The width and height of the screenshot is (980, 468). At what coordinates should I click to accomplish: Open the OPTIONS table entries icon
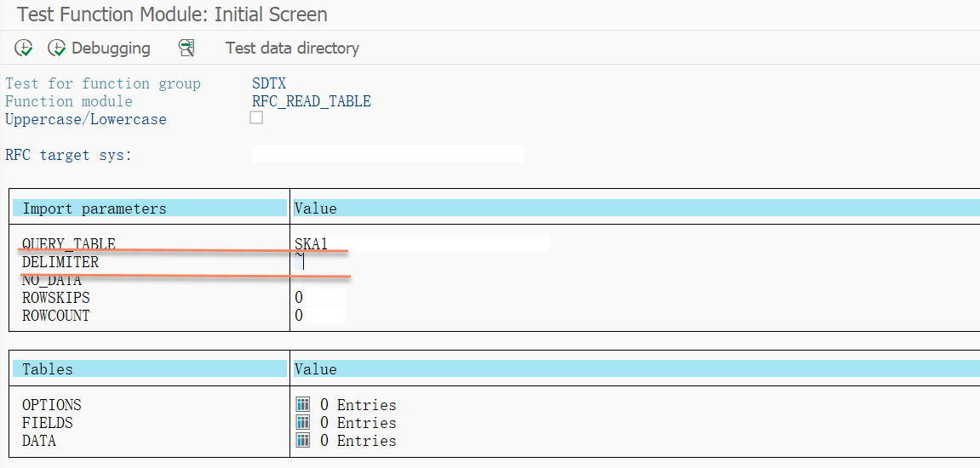[x=303, y=405]
